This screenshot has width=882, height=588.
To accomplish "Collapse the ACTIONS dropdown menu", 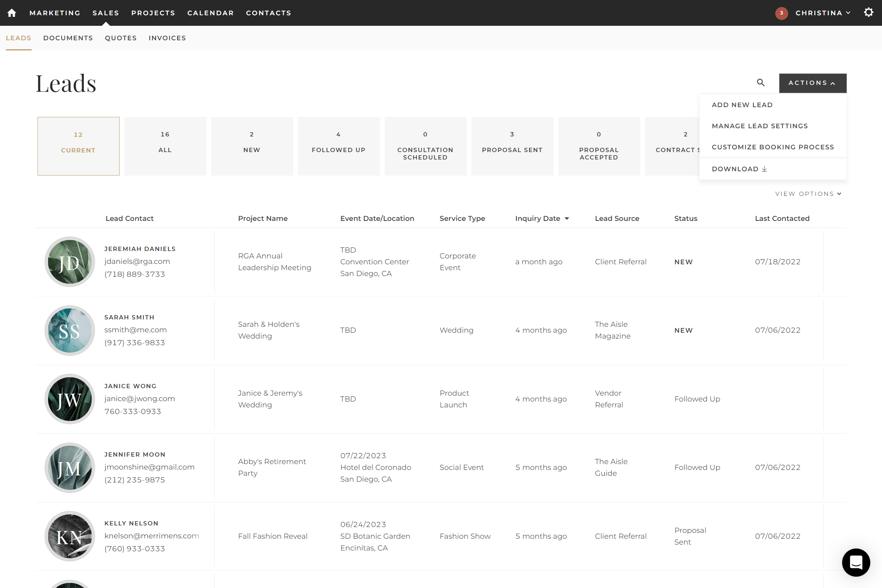I will 812,83.
